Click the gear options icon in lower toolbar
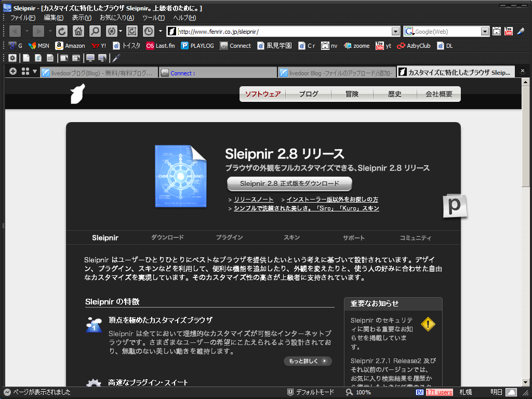This screenshot has height=399, width=532. 12,58
